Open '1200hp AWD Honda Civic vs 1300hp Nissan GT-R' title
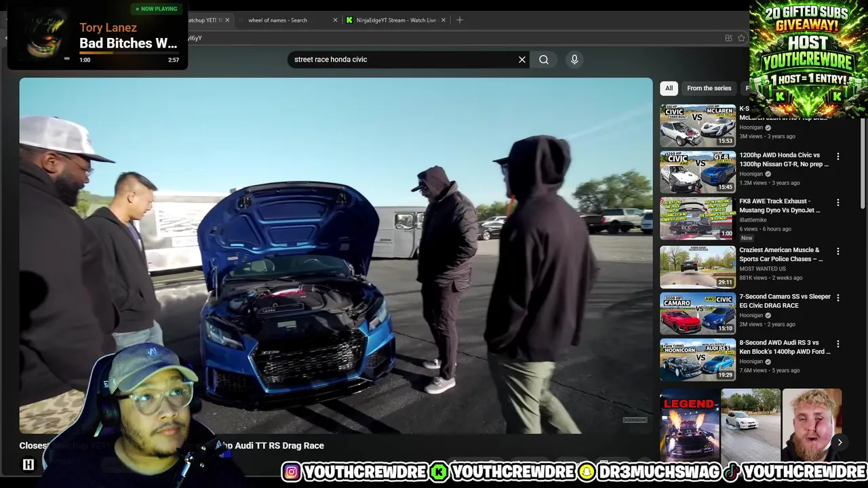Image resolution: width=868 pixels, height=488 pixels. pos(784,159)
